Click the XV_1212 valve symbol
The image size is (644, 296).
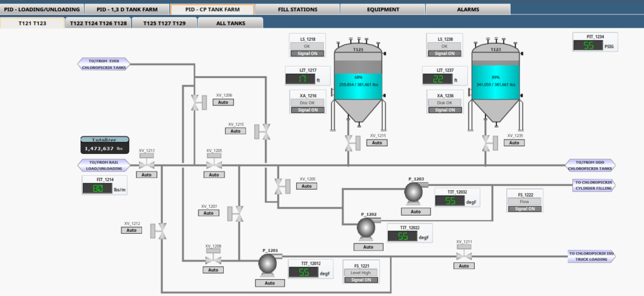[162, 231]
